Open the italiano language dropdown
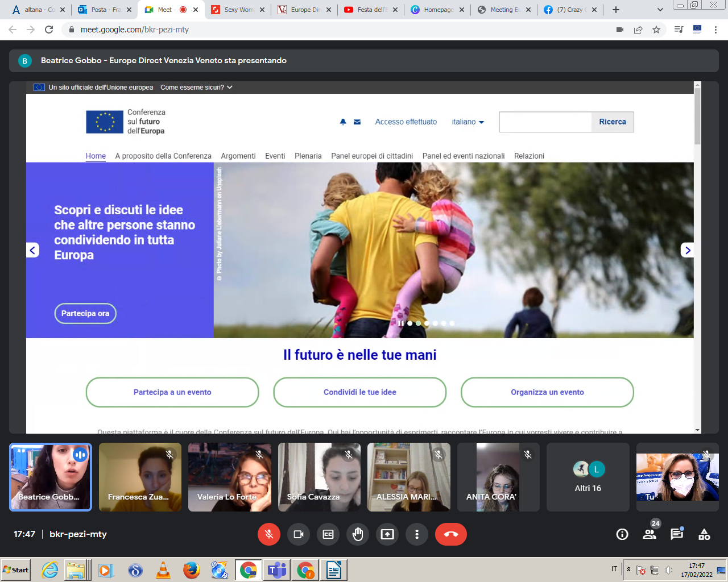This screenshot has height=582, width=728. [x=468, y=122]
